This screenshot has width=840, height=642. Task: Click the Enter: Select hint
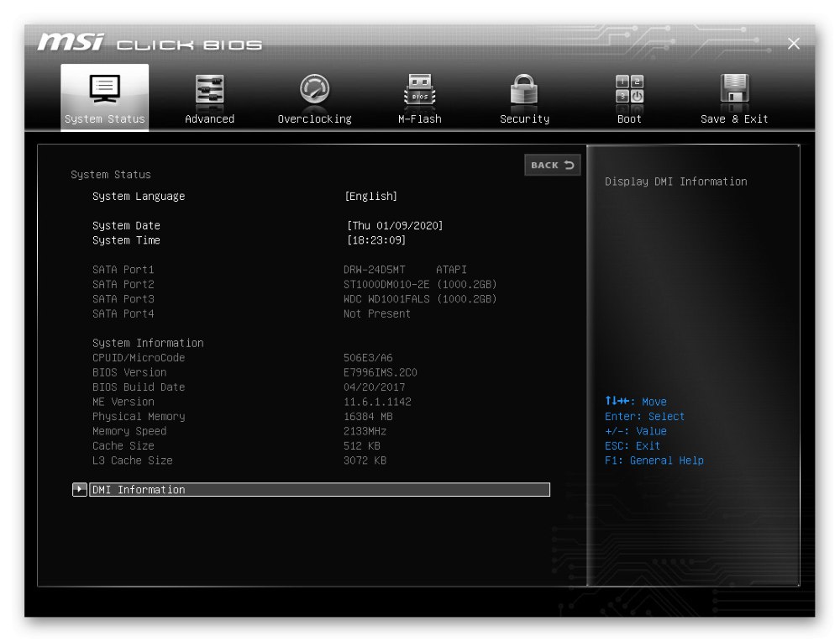pos(644,417)
